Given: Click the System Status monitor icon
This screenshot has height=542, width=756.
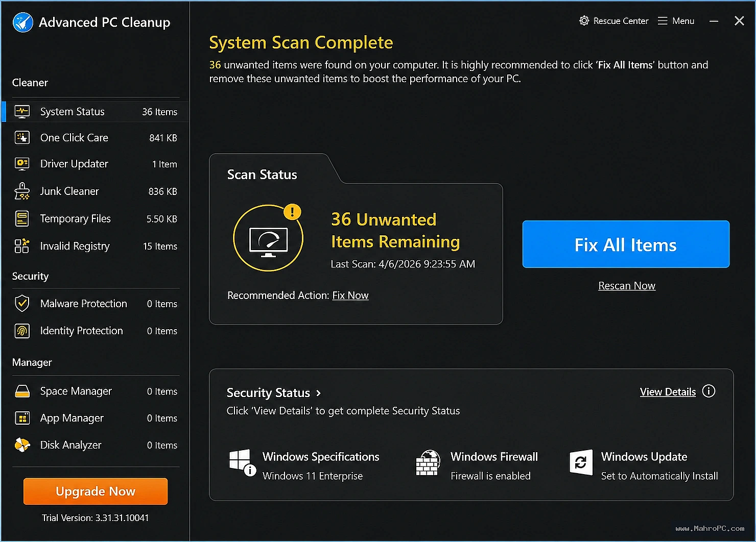Looking at the screenshot, I should click(x=22, y=112).
